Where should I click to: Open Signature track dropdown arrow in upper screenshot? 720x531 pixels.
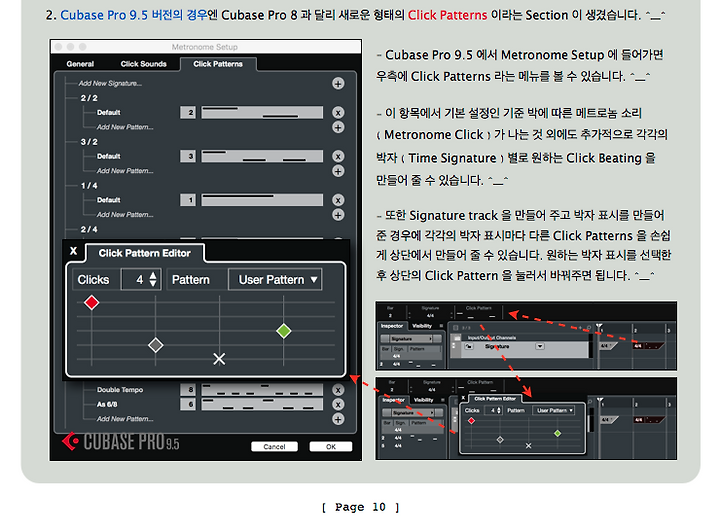(540, 346)
